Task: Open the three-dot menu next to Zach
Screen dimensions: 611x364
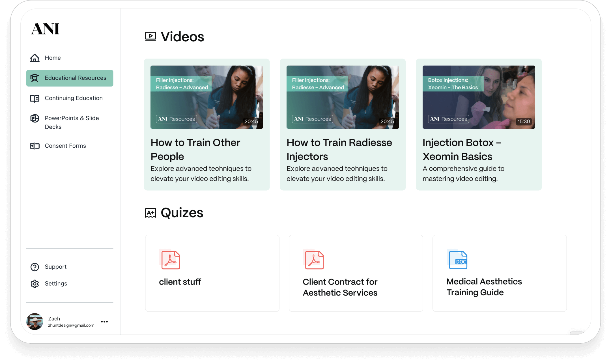Action: (x=104, y=322)
